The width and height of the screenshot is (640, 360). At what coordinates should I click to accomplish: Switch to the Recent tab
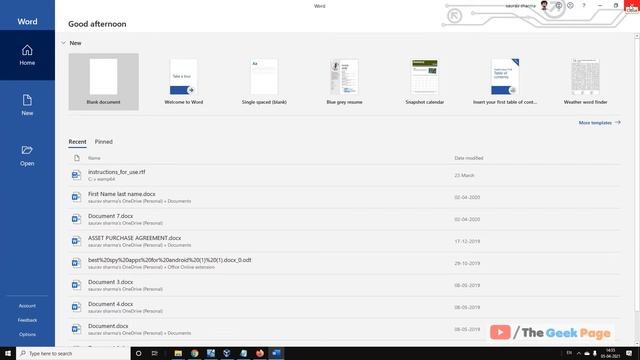click(x=77, y=142)
